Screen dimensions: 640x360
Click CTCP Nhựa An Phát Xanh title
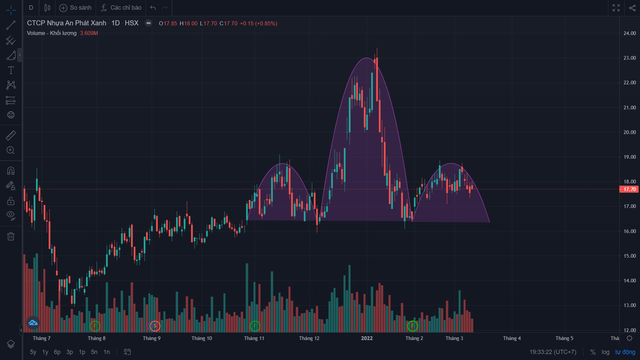pos(67,23)
